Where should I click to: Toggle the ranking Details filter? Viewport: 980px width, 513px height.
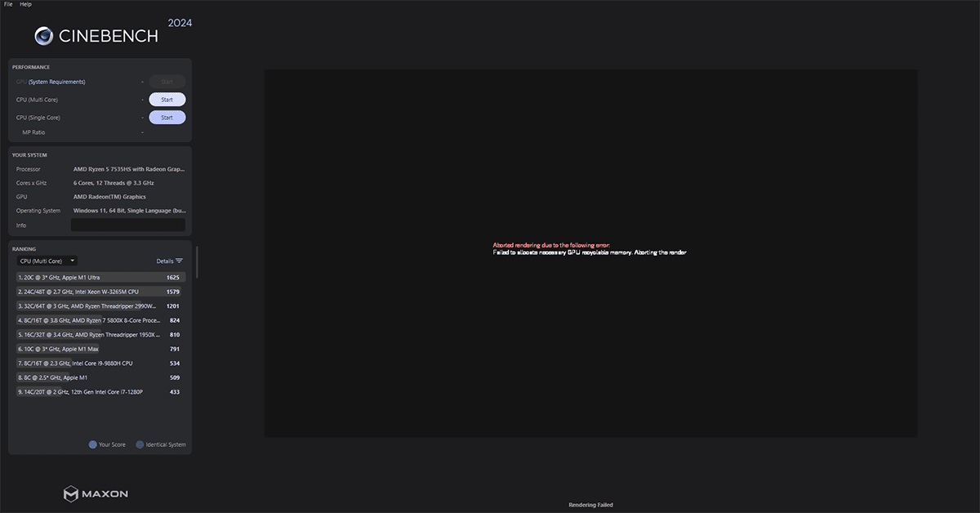point(170,261)
